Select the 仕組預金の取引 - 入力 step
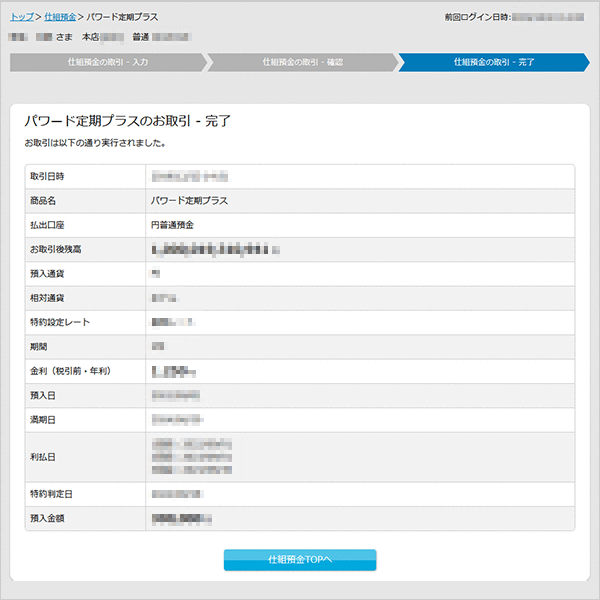Screen dimensions: 600x600 pyautogui.click(x=108, y=62)
